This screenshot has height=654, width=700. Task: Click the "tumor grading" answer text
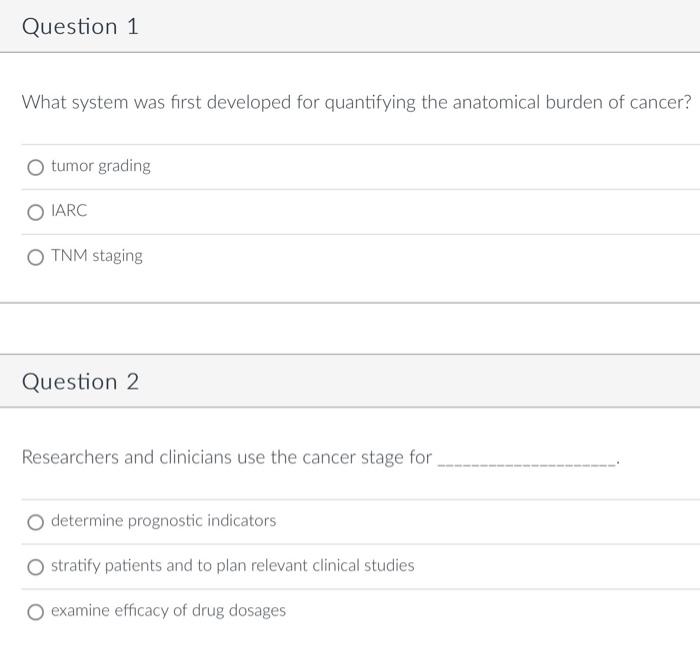101,166
